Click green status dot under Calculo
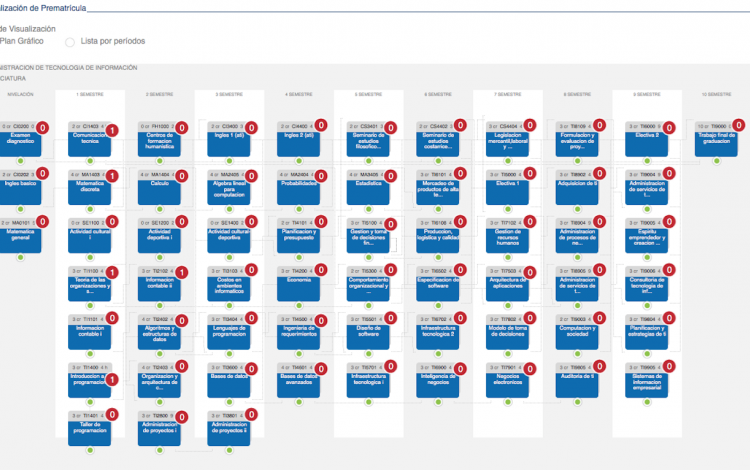Image resolution: width=750 pixels, height=470 pixels. (x=159, y=209)
